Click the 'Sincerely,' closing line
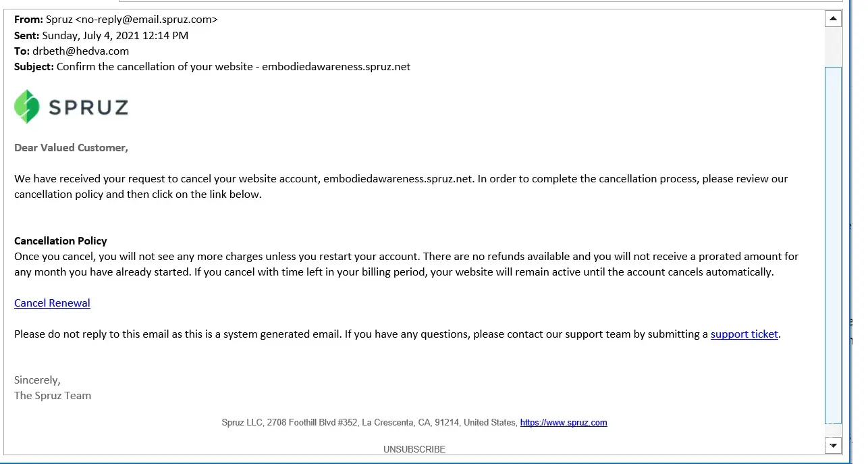This screenshot has height=464, width=868. 37,380
